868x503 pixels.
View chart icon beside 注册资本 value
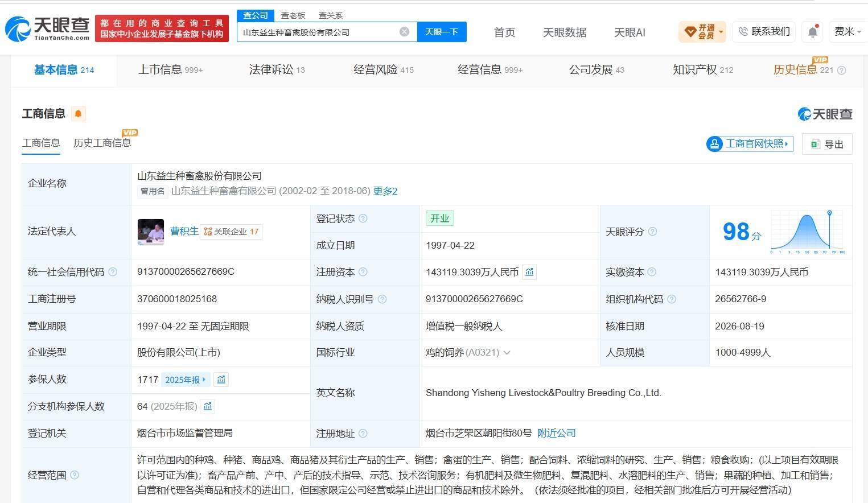[529, 272]
